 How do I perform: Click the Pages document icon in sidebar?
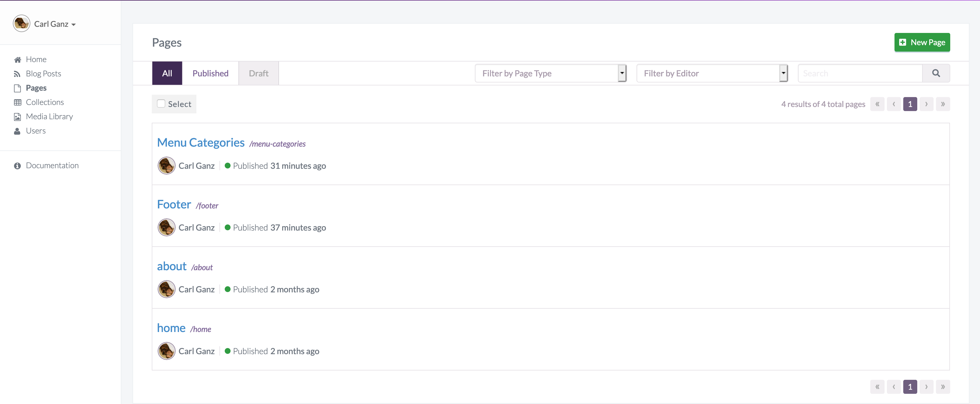coord(18,88)
